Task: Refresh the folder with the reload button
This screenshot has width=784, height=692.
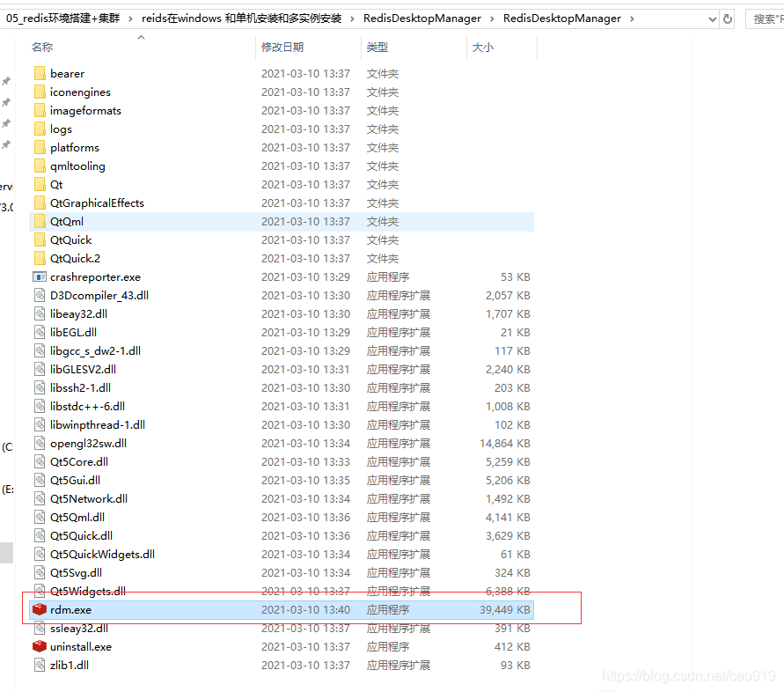Action: pyautogui.click(x=728, y=19)
